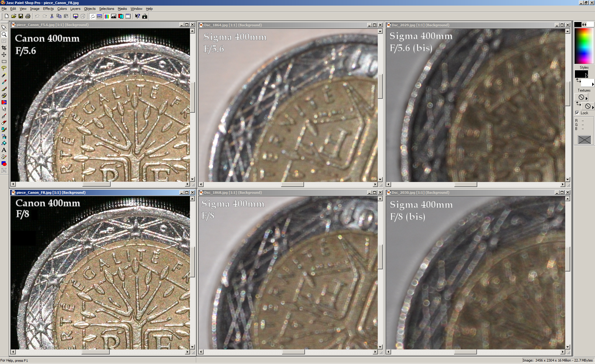This screenshot has height=364, width=595.
Task: Select the Dropper tool
Action: click(x=4, y=82)
